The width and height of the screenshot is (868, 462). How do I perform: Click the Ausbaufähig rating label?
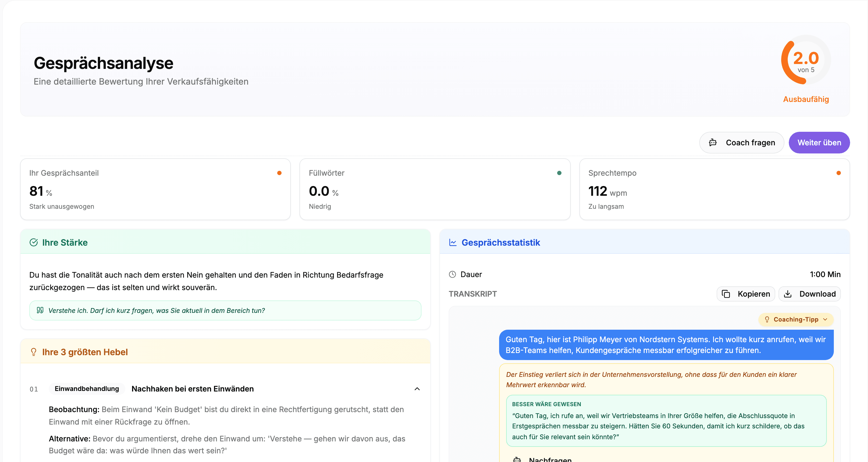806,99
